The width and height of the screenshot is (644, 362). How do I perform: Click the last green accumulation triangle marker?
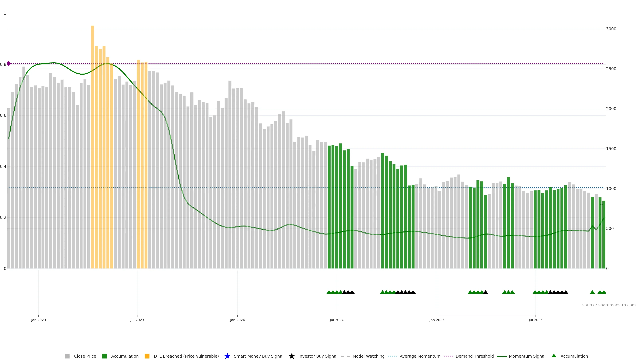pyautogui.click(x=604, y=292)
